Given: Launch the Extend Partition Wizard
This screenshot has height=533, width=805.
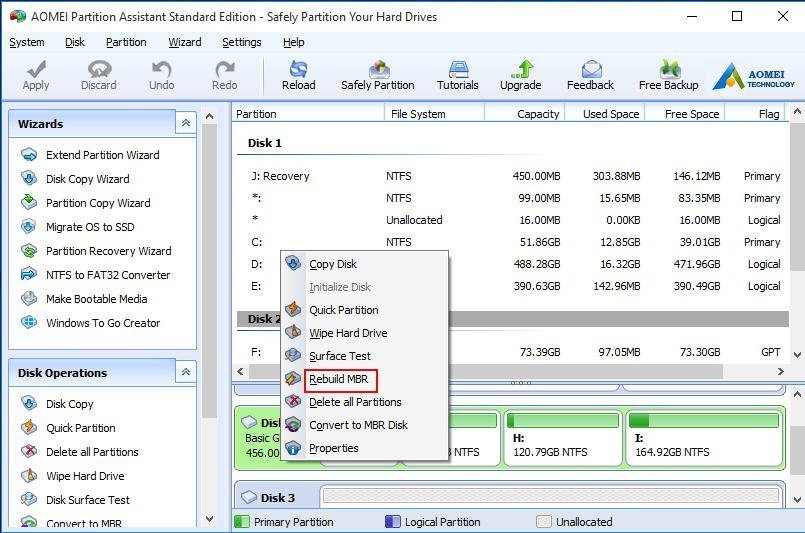Looking at the screenshot, I should tap(102, 155).
